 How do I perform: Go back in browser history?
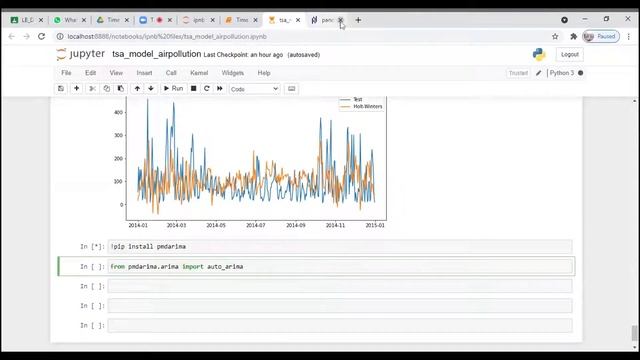(11, 36)
